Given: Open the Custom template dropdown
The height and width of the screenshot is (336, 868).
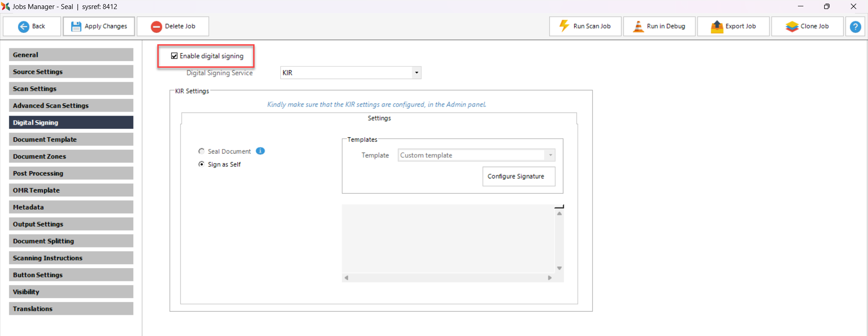Looking at the screenshot, I should pyautogui.click(x=550, y=155).
